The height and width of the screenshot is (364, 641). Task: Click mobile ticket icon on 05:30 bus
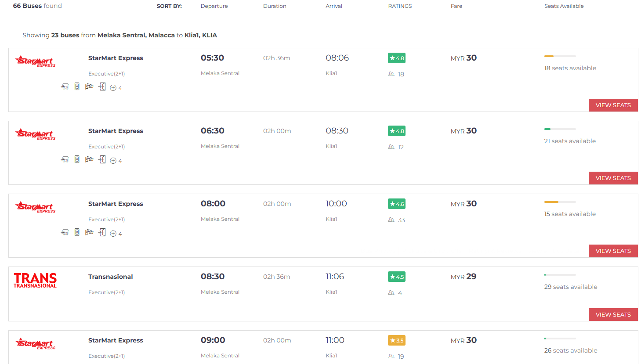click(x=77, y=87)
